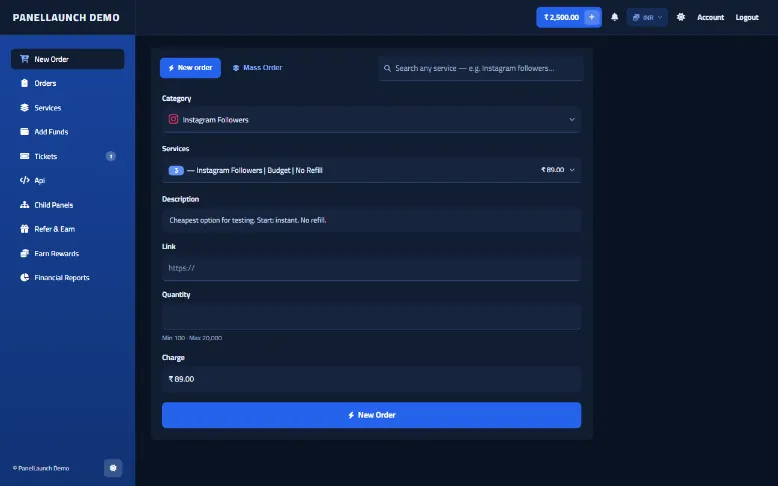Image resolution: width=778 pixels, height=486 pixels.
Task: Click the Instagram logo in Category field
Action: (x=173, y=119)
